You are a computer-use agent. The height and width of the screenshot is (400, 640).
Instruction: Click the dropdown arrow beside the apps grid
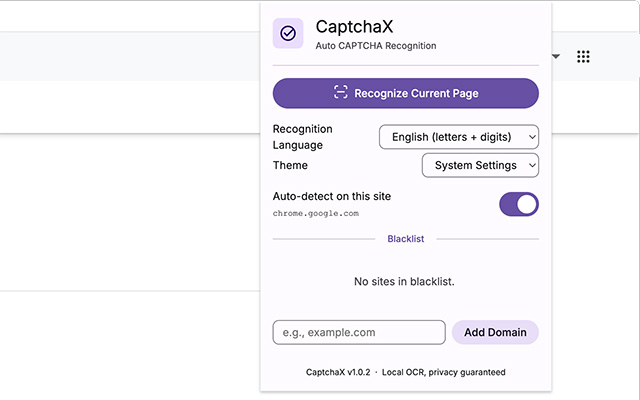556,56
